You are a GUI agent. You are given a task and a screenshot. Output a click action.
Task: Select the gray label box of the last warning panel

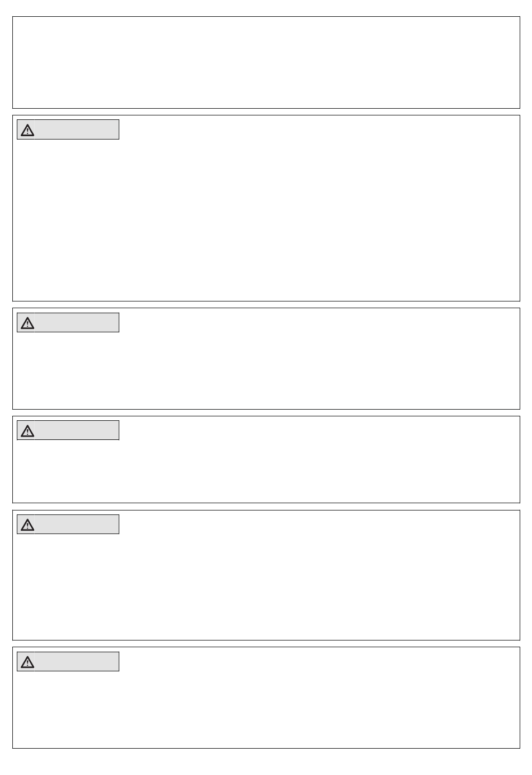tap(68, 661)
